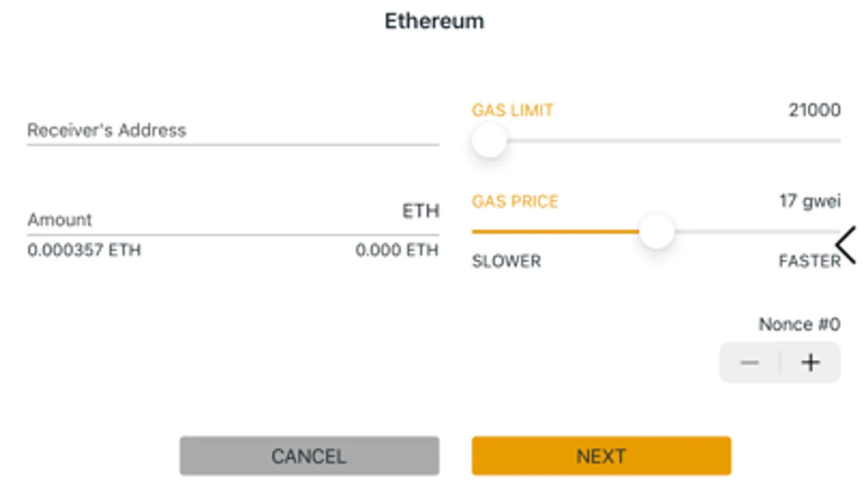Click the Nonce #0 label

pos(799,324)
